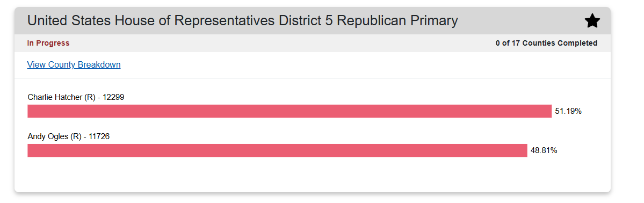Click the vote count 12299
644x203 pixels.
(x=113, y=97)
